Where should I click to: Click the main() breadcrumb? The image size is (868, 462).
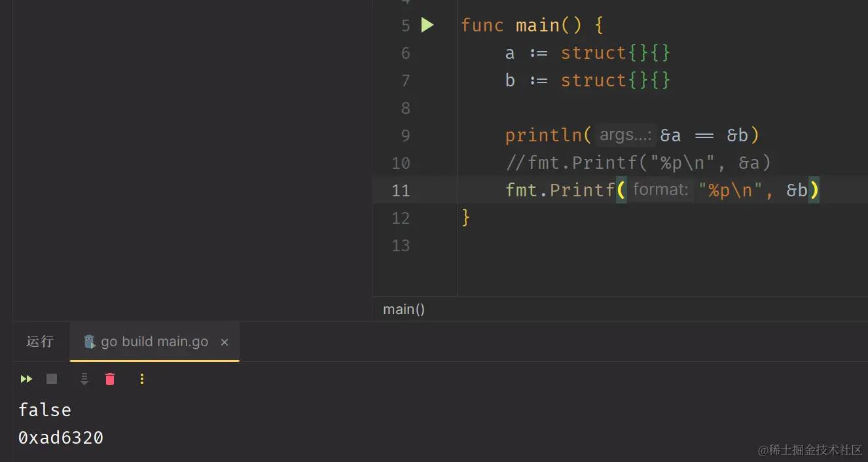pyautogui.click(x=404, y=309)
